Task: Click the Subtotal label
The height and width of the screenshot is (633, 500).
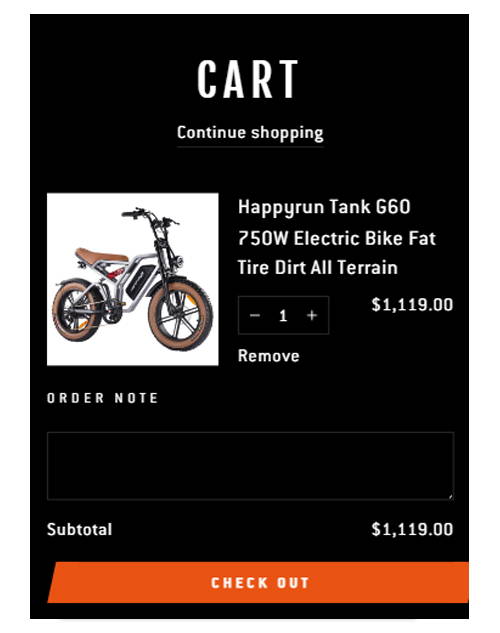Action: (x=79, y=530)
